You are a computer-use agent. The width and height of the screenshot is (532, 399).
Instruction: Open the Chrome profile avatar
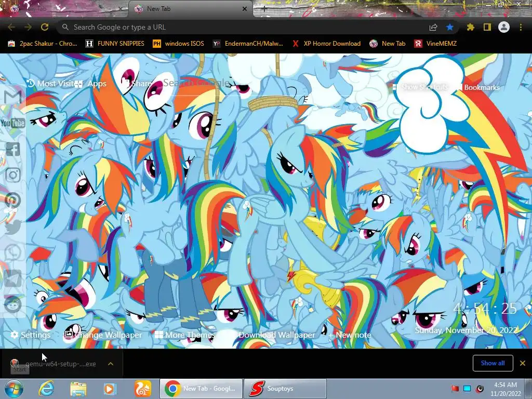pyautogui.click(x=504, y=27)
